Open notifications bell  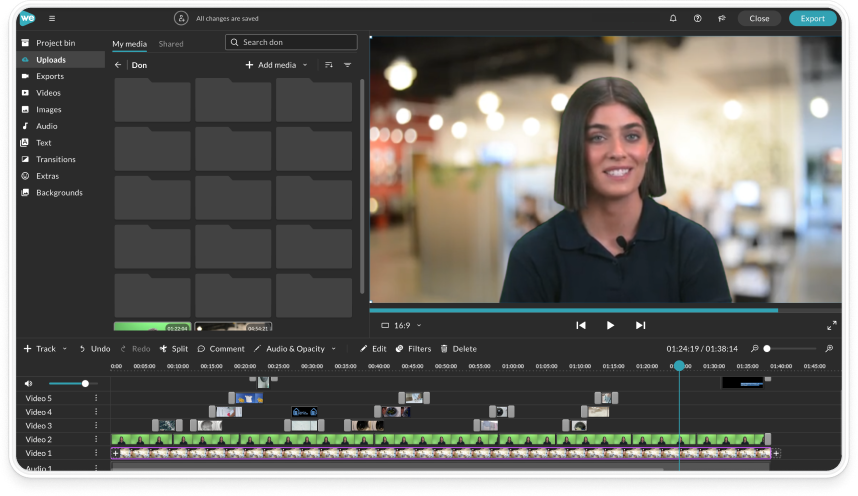(x=673, y=18)
